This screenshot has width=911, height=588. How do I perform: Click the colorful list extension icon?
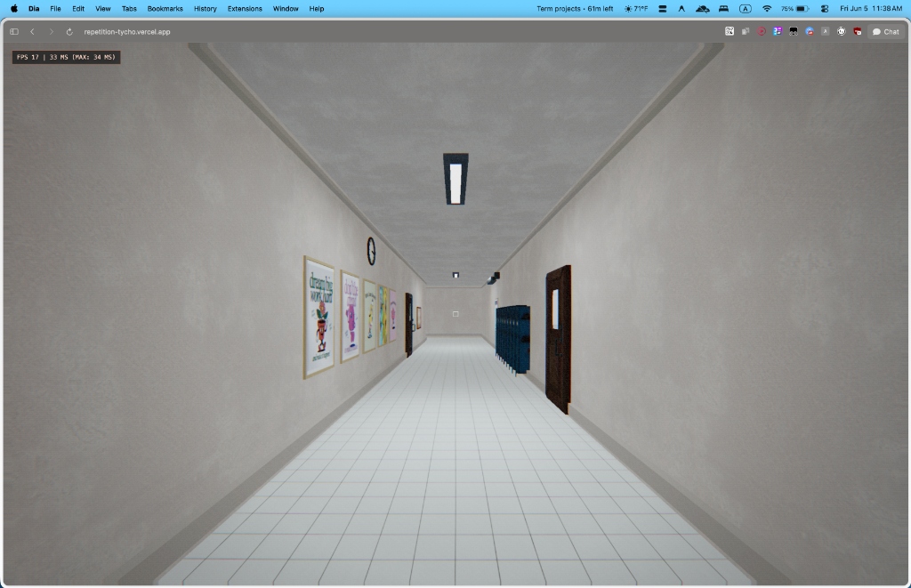click(x=778, y=31)
